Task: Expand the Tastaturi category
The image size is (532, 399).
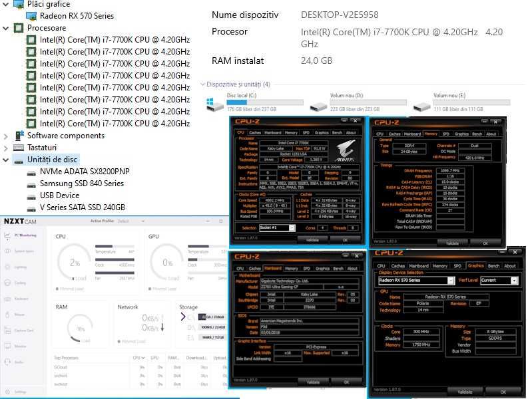Action: 6,148
